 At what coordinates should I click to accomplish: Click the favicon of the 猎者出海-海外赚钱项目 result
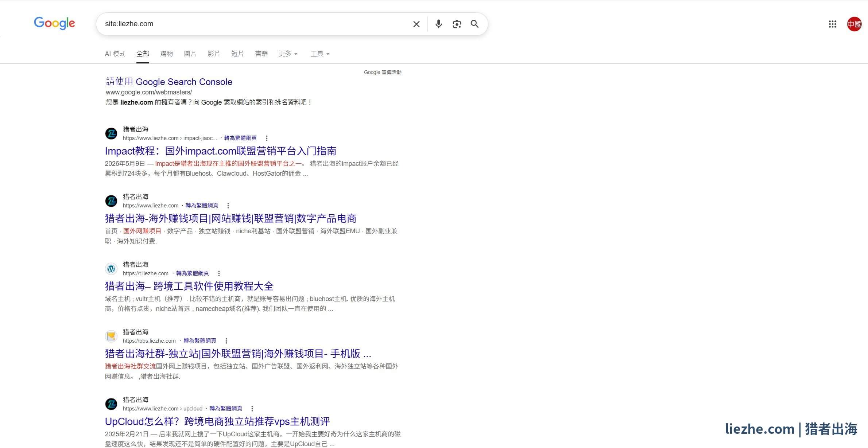coord(111,201)
